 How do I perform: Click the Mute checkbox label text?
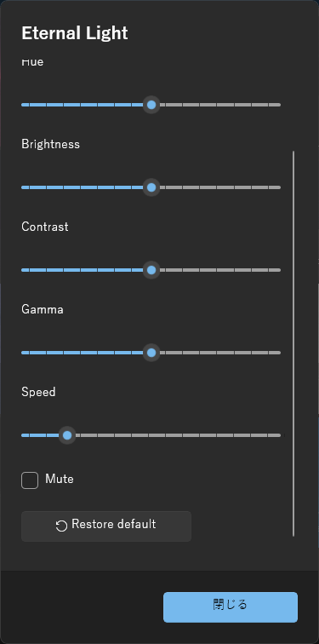[60, 479]
